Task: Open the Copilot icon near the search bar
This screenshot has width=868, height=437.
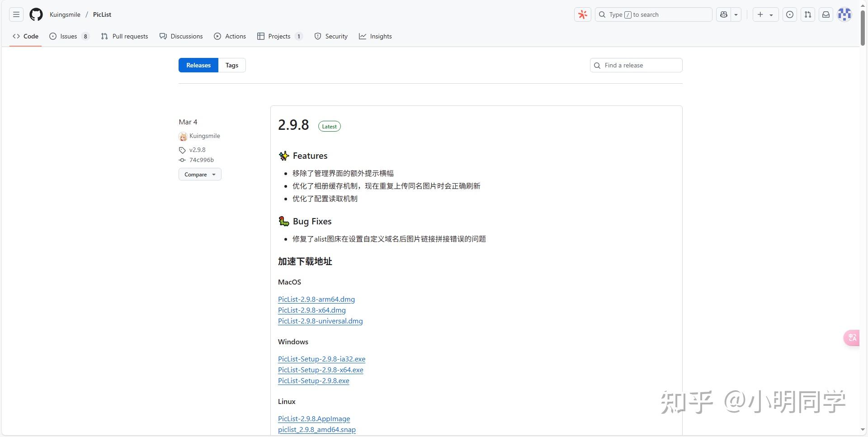Action: (x=723, y=14)
